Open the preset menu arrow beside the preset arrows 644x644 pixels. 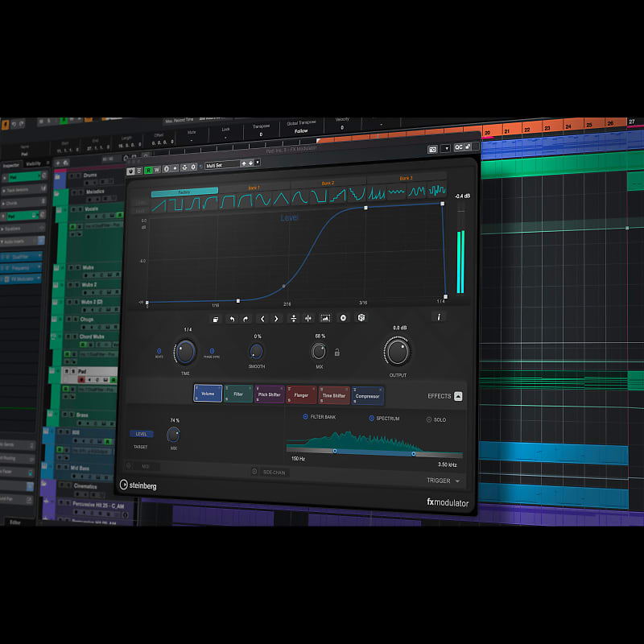point(258,163)
